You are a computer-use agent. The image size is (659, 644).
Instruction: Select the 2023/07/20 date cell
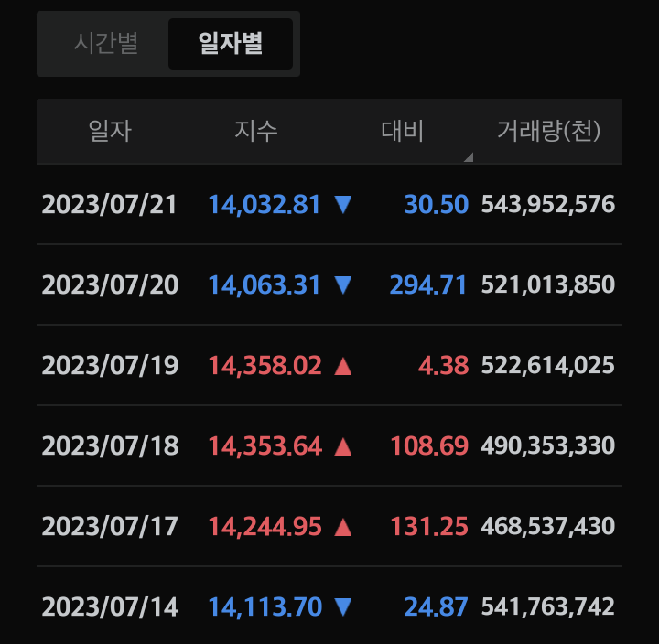tap(110, 285)
